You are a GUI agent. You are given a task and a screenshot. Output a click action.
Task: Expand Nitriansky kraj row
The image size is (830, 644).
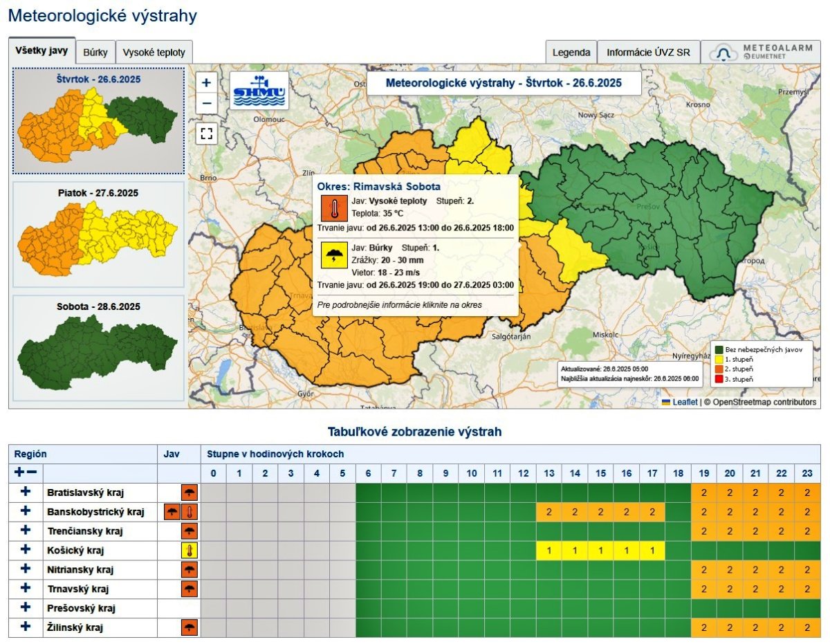click(x=26, y=569)
